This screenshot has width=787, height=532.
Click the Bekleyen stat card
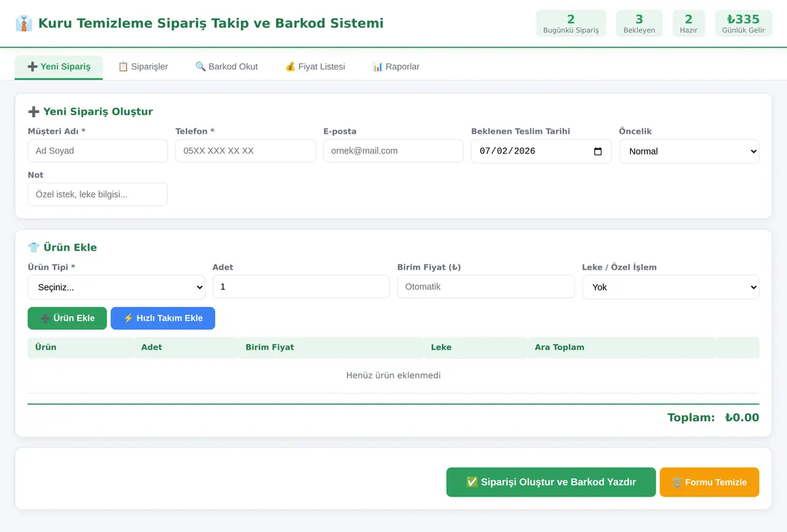[x=639, y=24]
